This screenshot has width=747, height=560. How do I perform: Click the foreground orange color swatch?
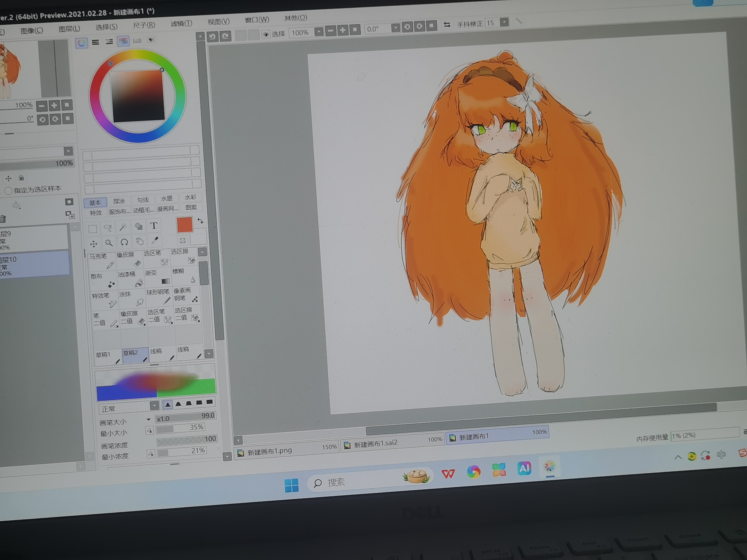pyautogui.click(x=184, y=225)
